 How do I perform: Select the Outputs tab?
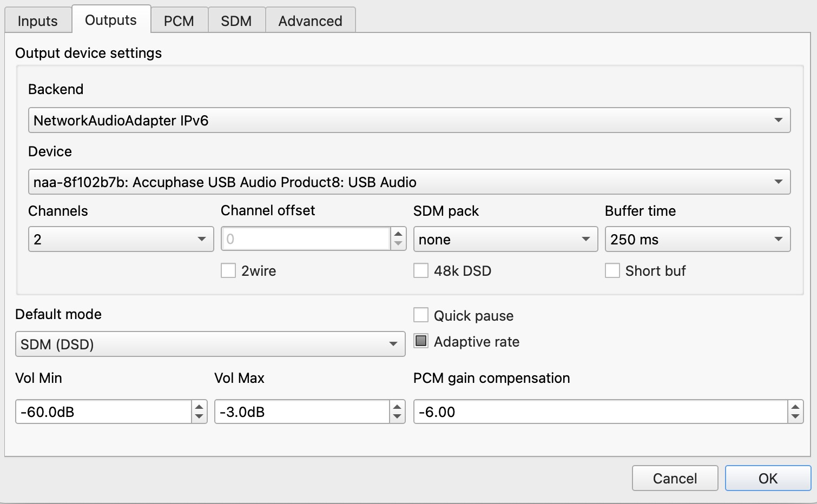(111, 20)
